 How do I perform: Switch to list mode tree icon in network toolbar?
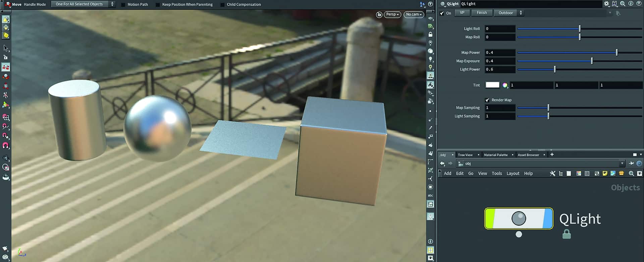click(x=561, y=173)
